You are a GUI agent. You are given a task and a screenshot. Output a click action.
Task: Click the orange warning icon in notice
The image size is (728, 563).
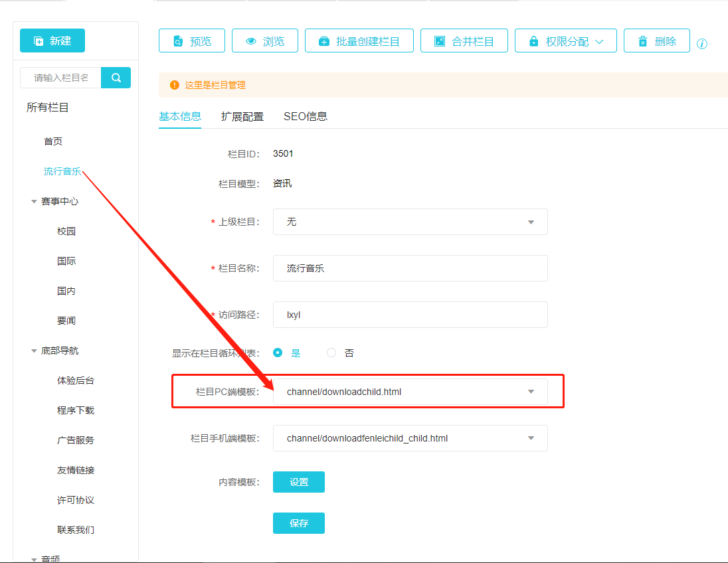175,85
